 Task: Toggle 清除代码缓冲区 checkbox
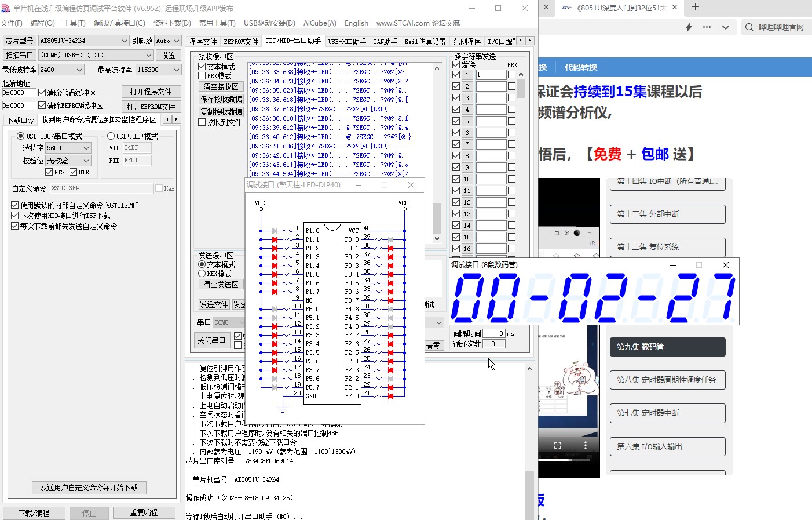point(42,93)
